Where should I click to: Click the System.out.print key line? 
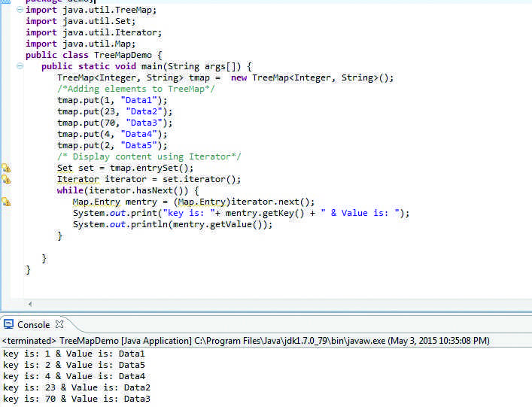click(x=241, y=213)
